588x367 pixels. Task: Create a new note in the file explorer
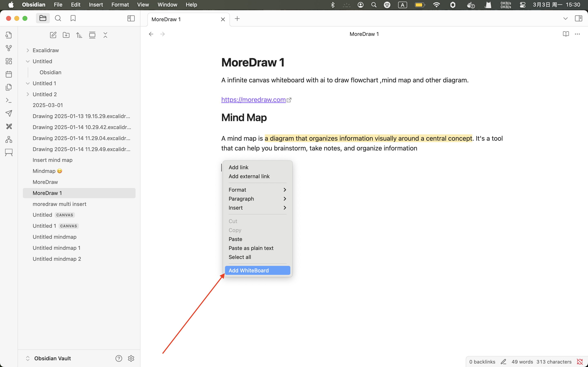53,35
